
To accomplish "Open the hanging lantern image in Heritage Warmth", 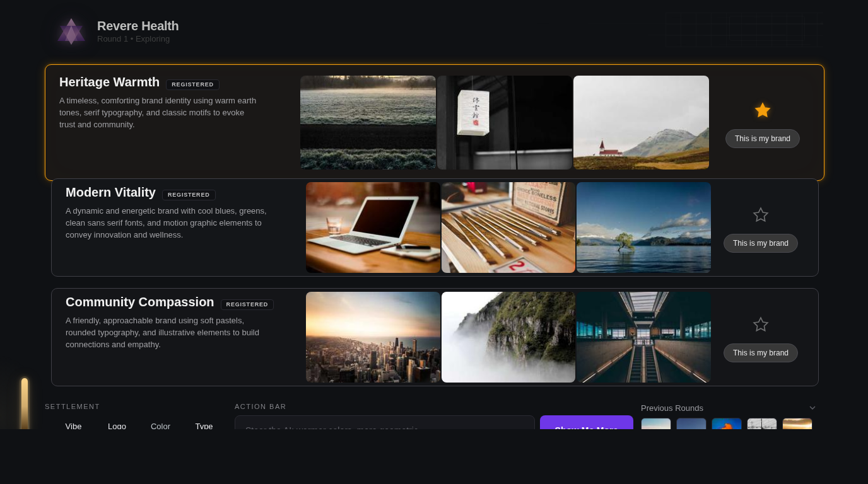I will [x=504, y=123].
